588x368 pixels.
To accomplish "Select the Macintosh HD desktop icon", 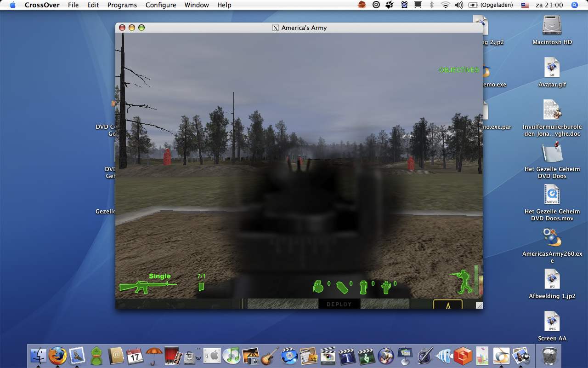I will (x=552, y=25).
